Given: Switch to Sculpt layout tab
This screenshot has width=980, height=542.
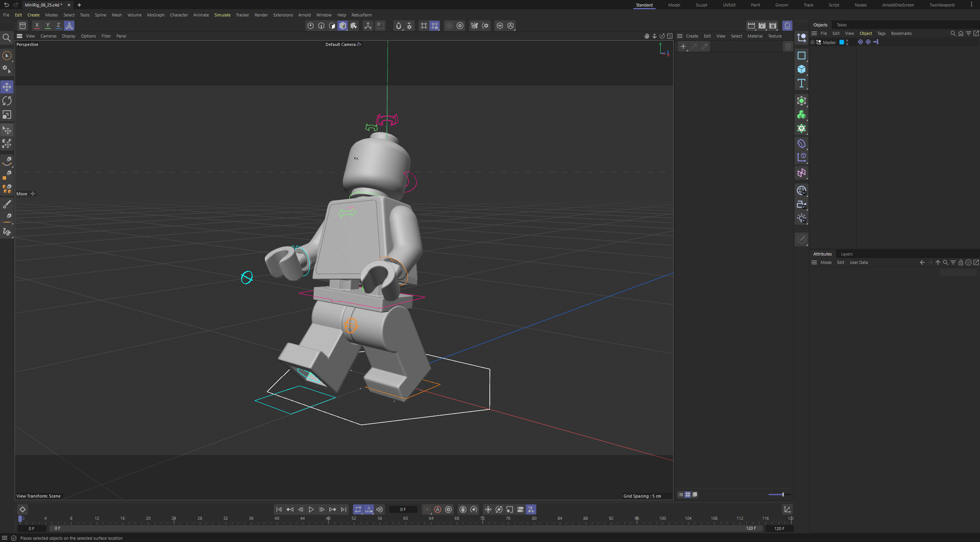Looking at the screenshot, I should tap(702, 5).
